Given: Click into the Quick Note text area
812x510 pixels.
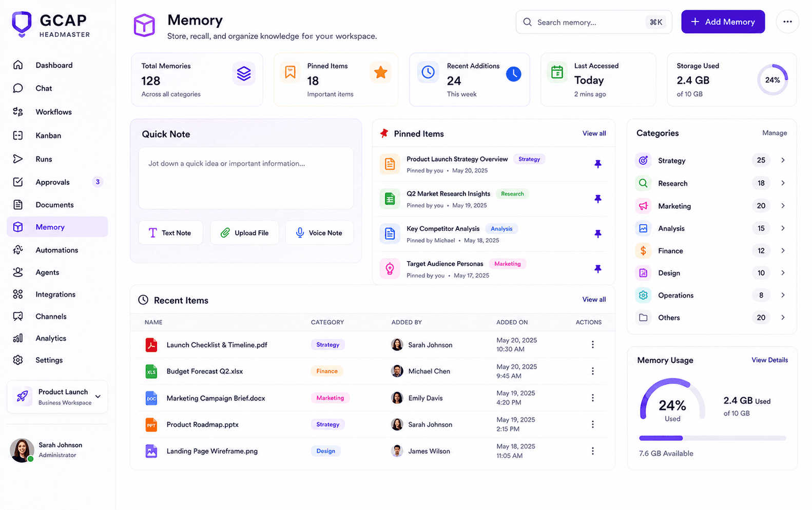Looking at the screenshot, I should 246,178.
